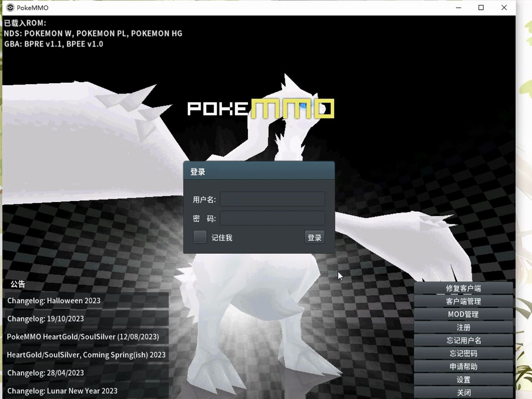Click 忘记用户名 forgot username
Viewport: 532px width, 399px height.
pyautogui.click(x=463, y=340)
